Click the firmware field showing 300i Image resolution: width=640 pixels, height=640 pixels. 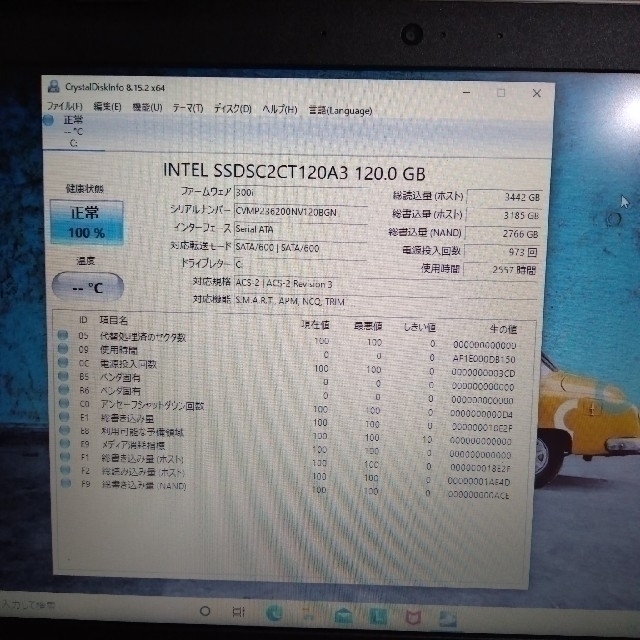point(301,193)
